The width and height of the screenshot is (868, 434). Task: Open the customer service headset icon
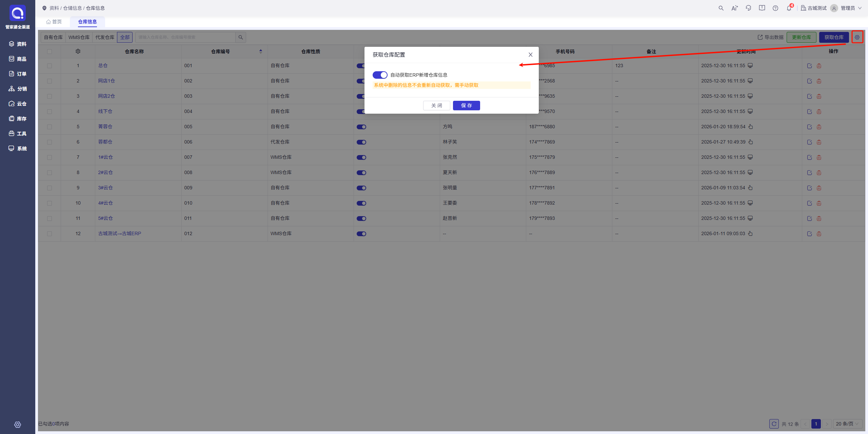748,8
